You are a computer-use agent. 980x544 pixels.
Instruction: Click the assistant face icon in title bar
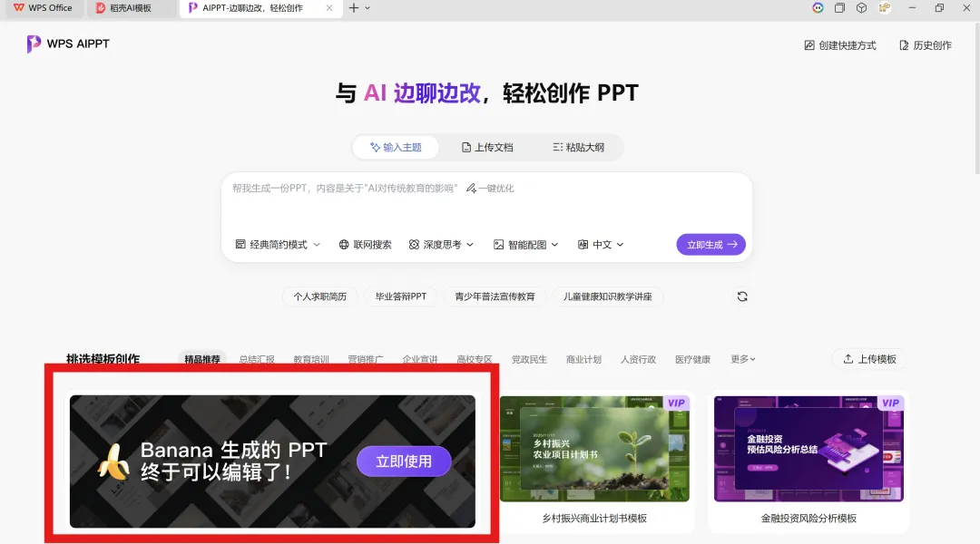[x=818, y=8]
